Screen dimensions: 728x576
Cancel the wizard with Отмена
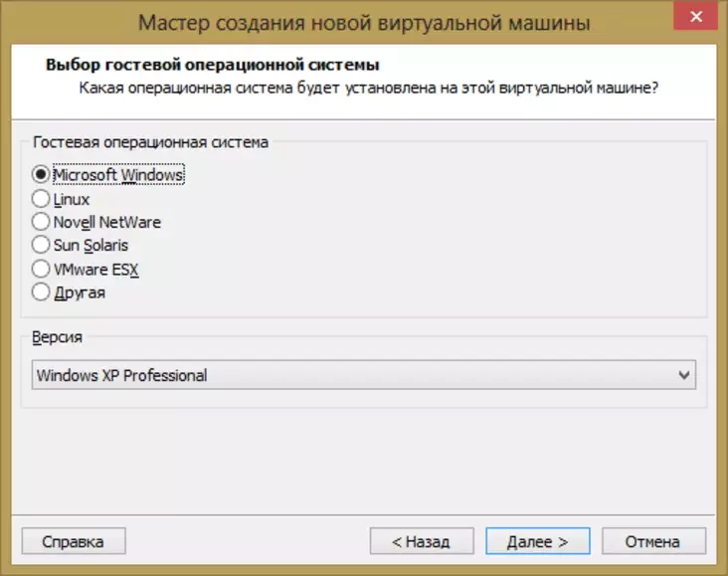[652, 542]
